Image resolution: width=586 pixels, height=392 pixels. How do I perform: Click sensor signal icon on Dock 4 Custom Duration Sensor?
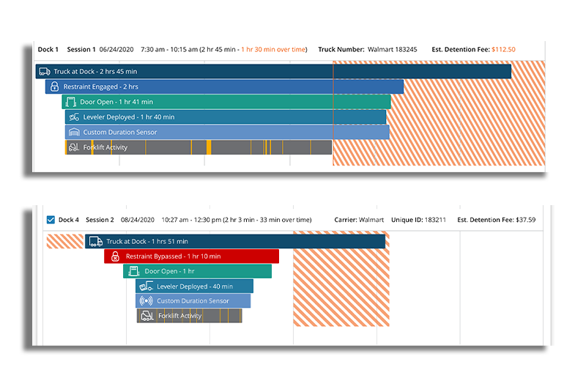(146, 301)
